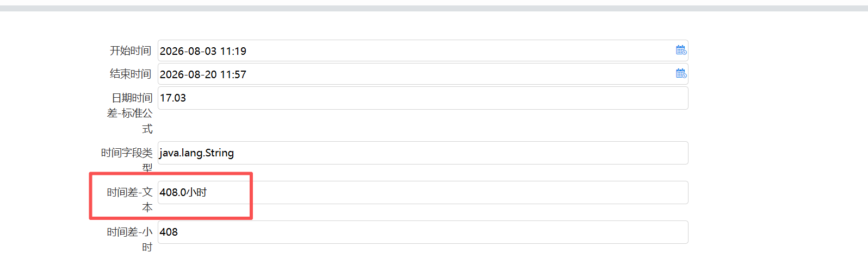Click the 时间差-文本 label
This screenshot has width=868, height=259.
click(130, 200)
